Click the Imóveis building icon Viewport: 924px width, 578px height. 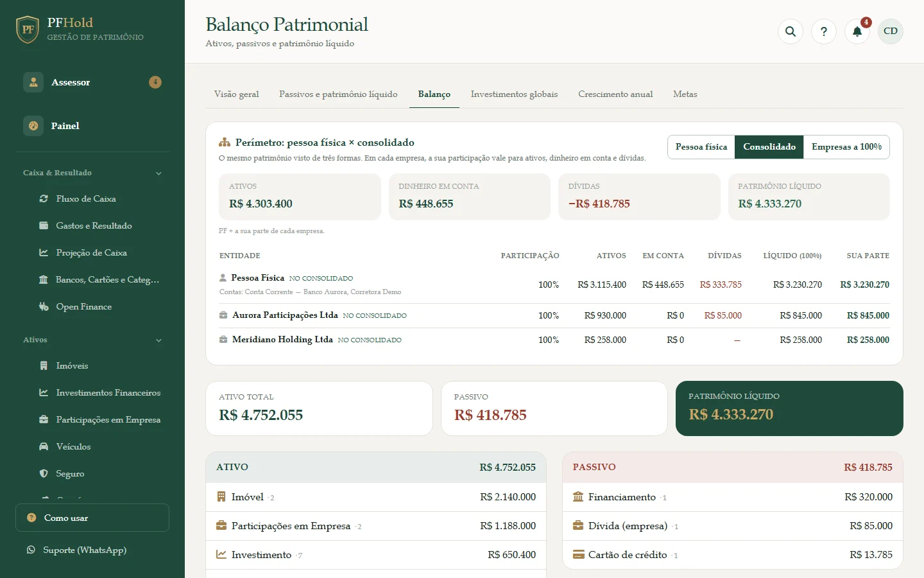click(44, 366)
